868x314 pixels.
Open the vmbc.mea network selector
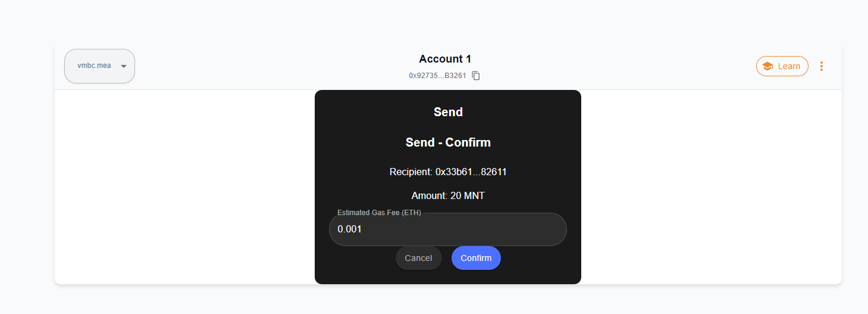99,66
